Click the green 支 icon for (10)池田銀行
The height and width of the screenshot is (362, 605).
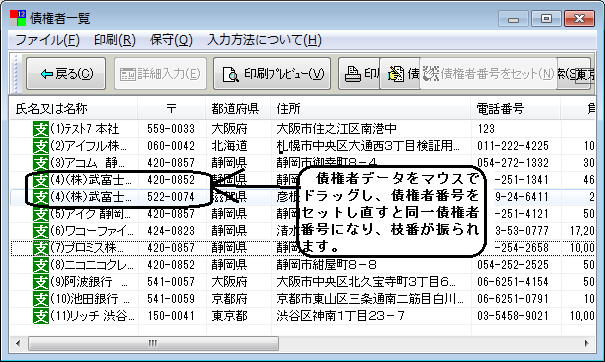pyautogui.click(x=41, y=299)
